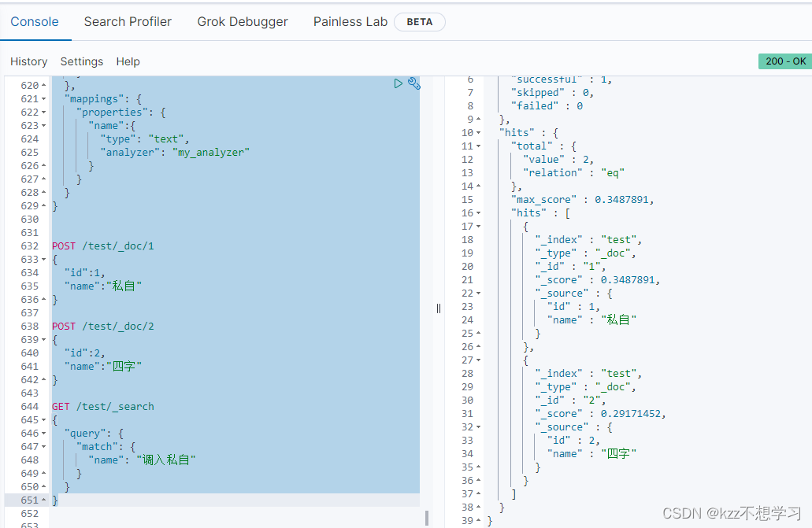Collapse the properties block at line 622

pyautogui.click(x=43, y=113)
